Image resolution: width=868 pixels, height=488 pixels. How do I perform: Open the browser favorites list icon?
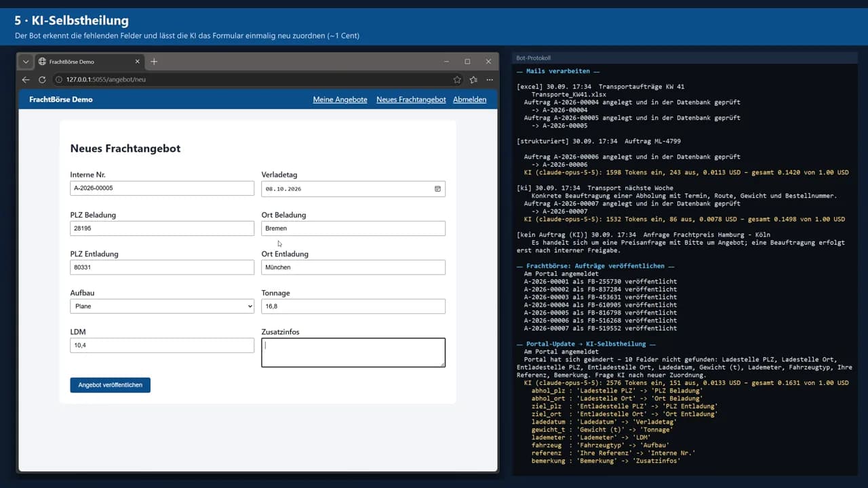click(473, 80)
